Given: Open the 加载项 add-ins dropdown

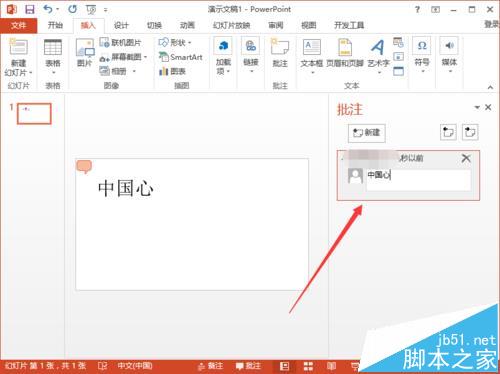Looking at the screenshot, I should pos(223,56).
